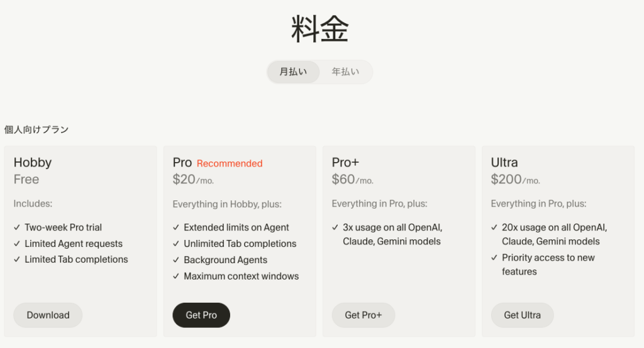Click the Background Agents checkmark icon

pos(176,260)
